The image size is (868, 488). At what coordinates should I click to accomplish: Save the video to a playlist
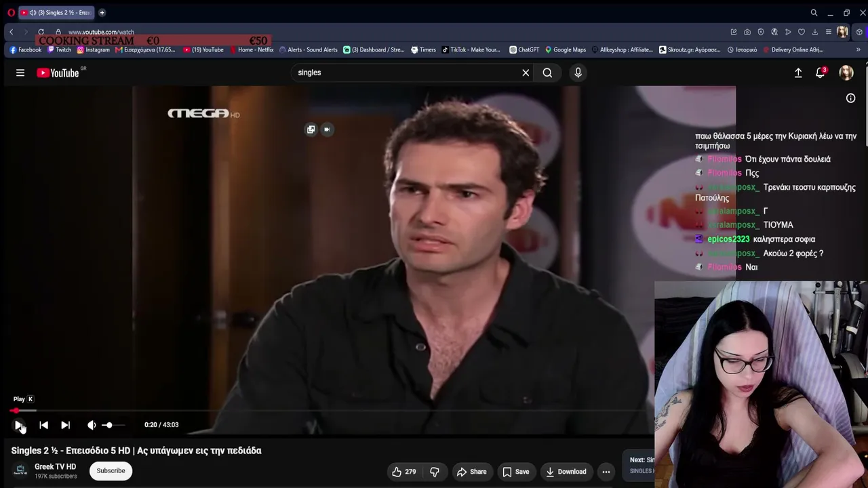(515, 472)
